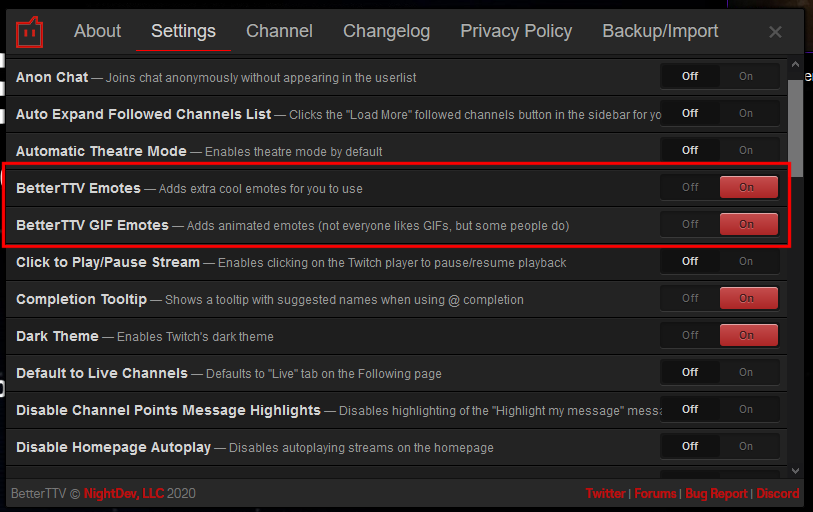Open the Bug Report link

[x=716, y=493]
